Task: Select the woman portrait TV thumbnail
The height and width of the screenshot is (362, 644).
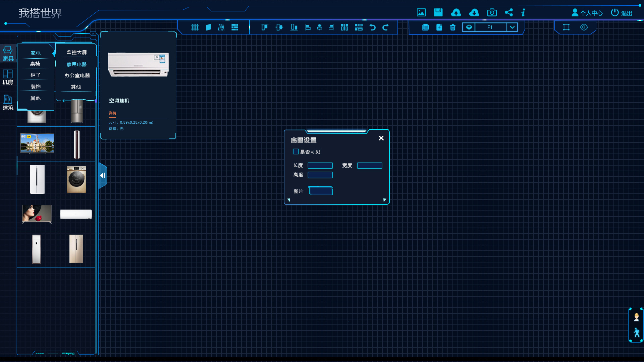Action: 37,214
